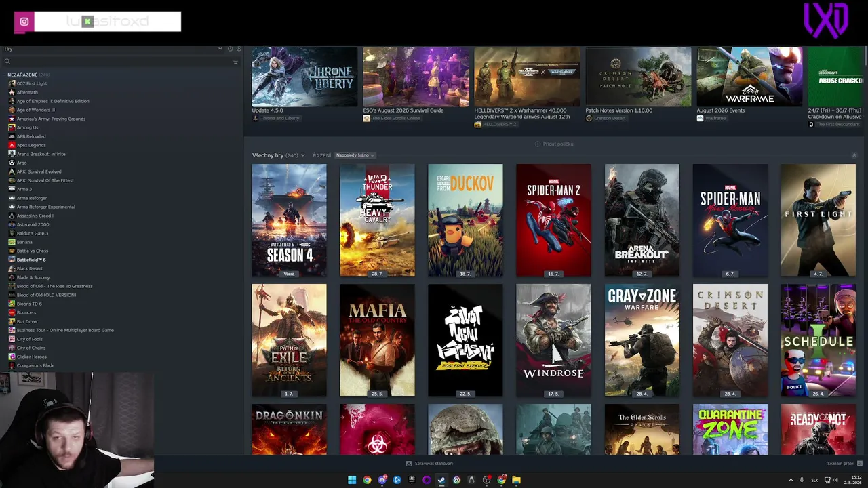The height and width of the screenshot is (488, 868).
Task: Open the Hry library category dropdown
Action: pyautogui.click(x=113, y=49)
